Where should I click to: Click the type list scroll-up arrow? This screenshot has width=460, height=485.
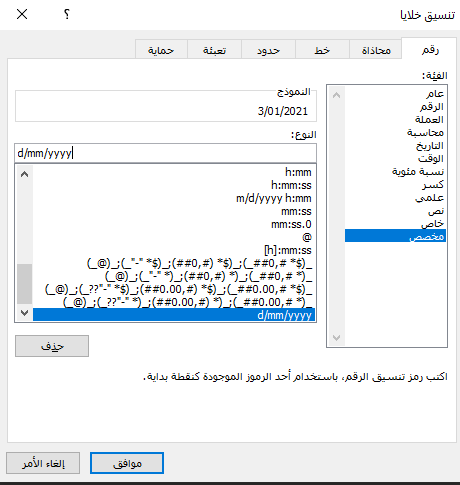point(24,174)
